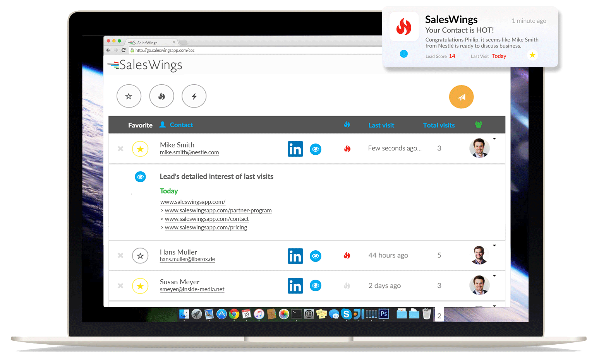Open Susan Meyer's LinkedIn profile icon
Viewport: 599px width, 364px height.
[295, 286]
